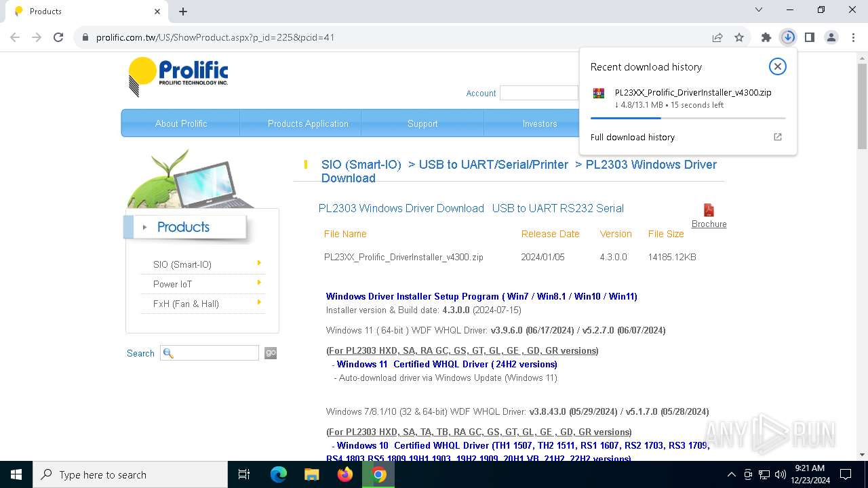
Task: Bookmark this page with the star icon
Action: (739, 37)
